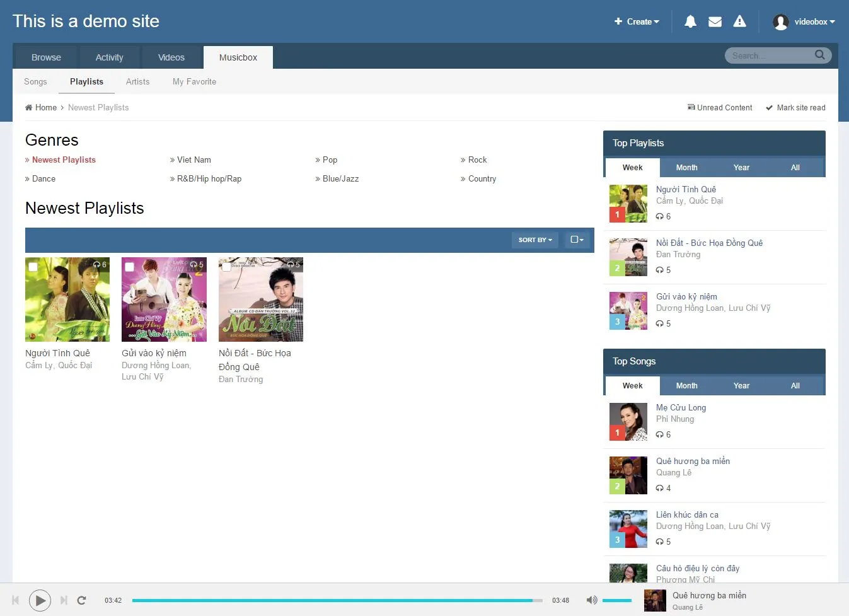Skip to the next track
Viewport: 849px width, 616px height.
[x=64, y=600]
